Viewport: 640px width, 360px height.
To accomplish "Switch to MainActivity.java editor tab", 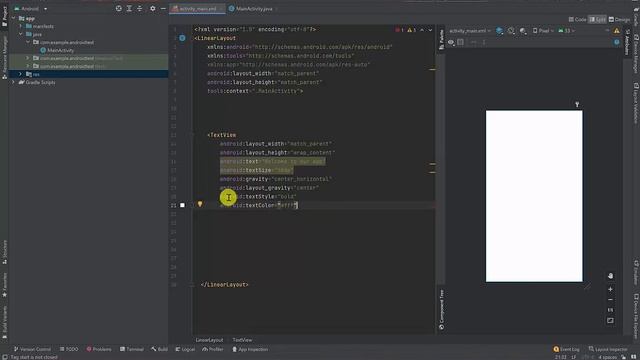I will click(x=252, y=9).
